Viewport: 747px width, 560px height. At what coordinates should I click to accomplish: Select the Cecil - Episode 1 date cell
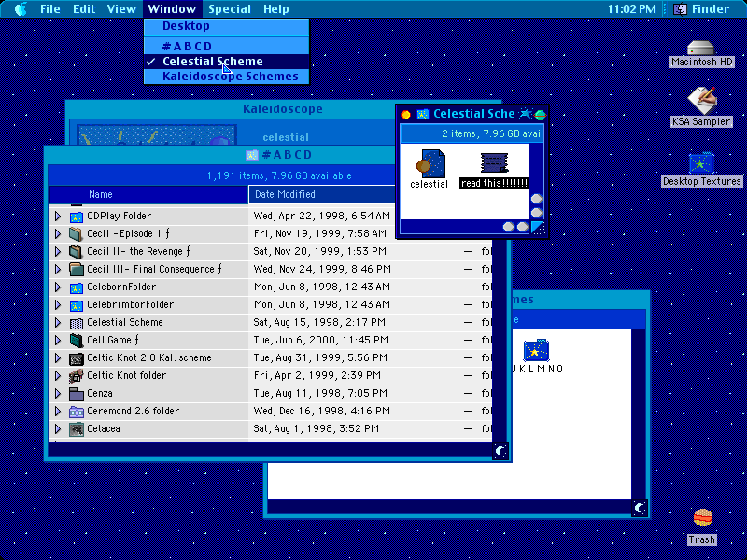(321, 234)
